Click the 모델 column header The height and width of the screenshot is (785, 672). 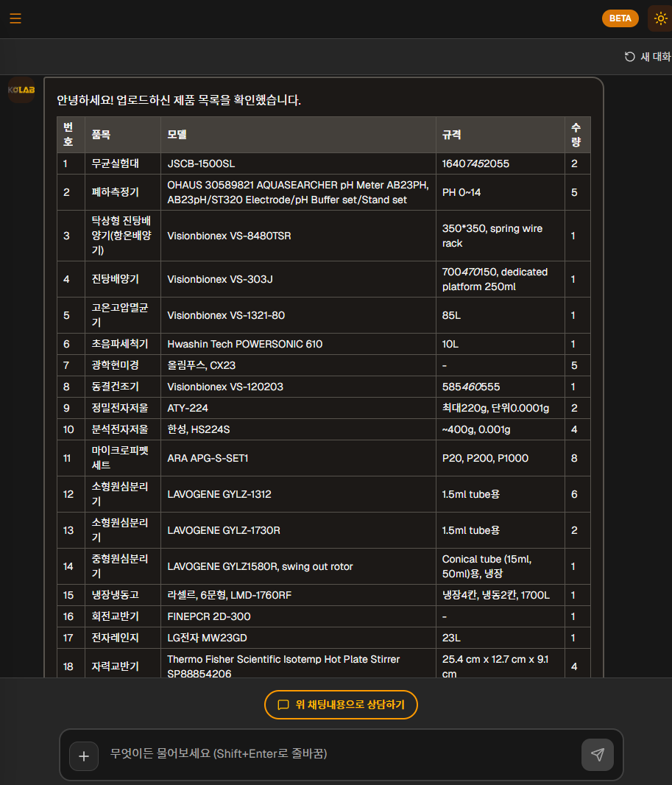(177, 135)
